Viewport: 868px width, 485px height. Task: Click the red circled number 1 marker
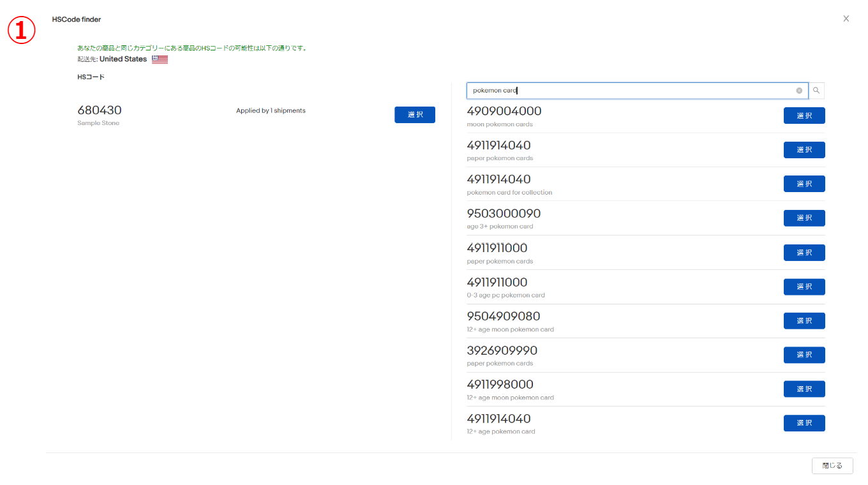21,30
